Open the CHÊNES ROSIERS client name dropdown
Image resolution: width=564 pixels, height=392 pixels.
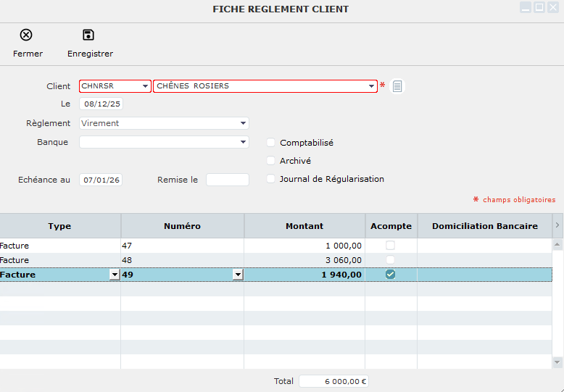371,86
